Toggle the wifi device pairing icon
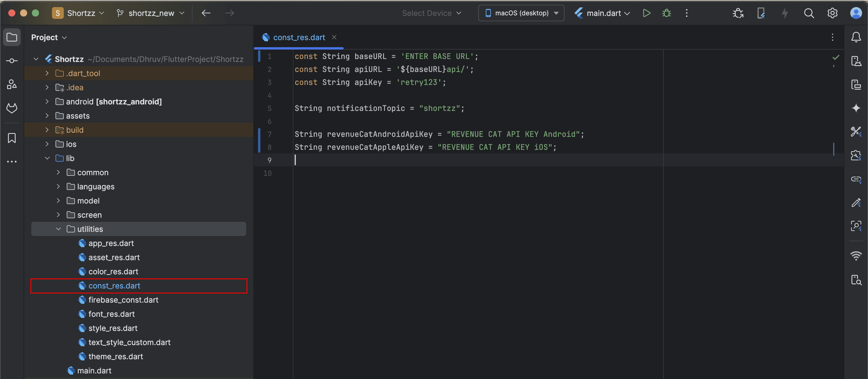 856,256
